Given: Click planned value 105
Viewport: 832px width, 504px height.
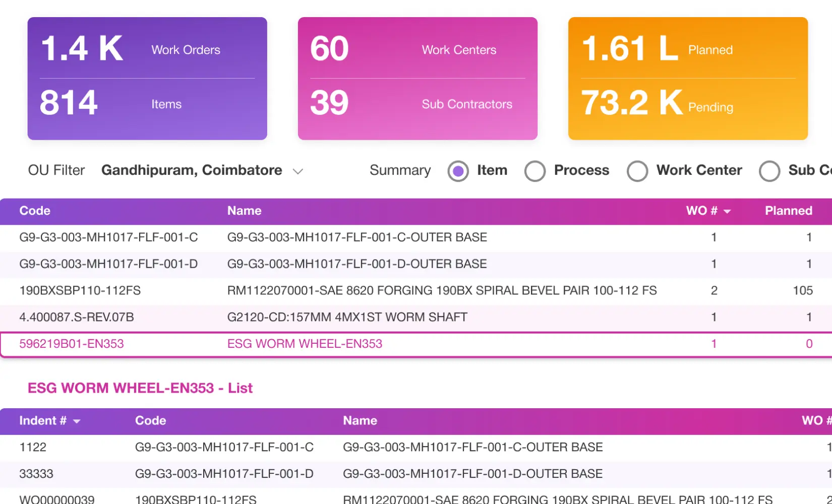Looking at the screenshot, I should pos(803,291).
